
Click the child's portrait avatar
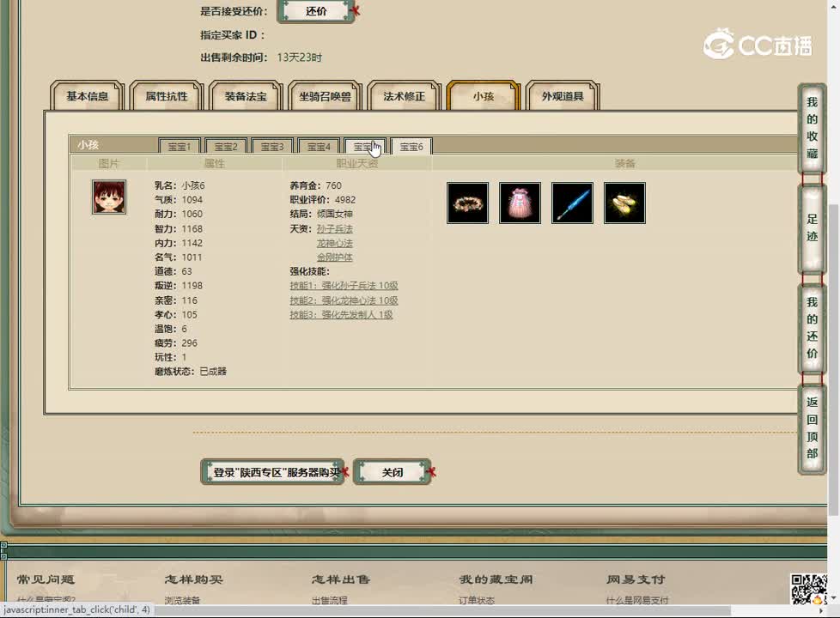click(x=108, y=197)
